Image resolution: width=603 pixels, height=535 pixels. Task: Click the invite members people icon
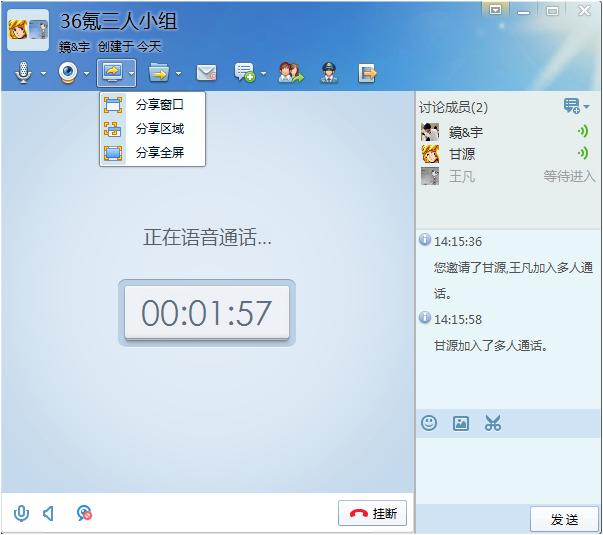click(x=291, y=73)
